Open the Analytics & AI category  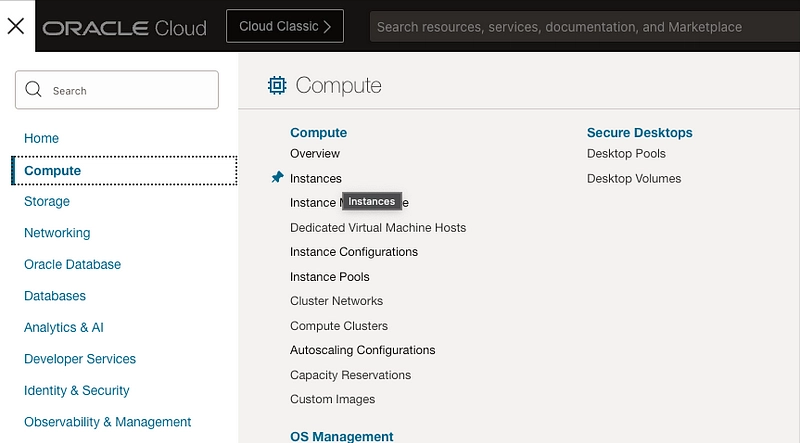coord(64,328)
